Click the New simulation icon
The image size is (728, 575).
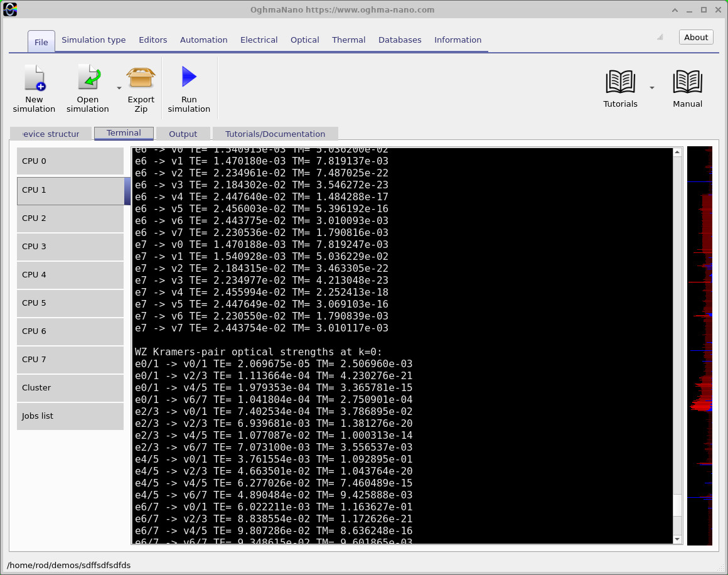click(x=35, y=78)
